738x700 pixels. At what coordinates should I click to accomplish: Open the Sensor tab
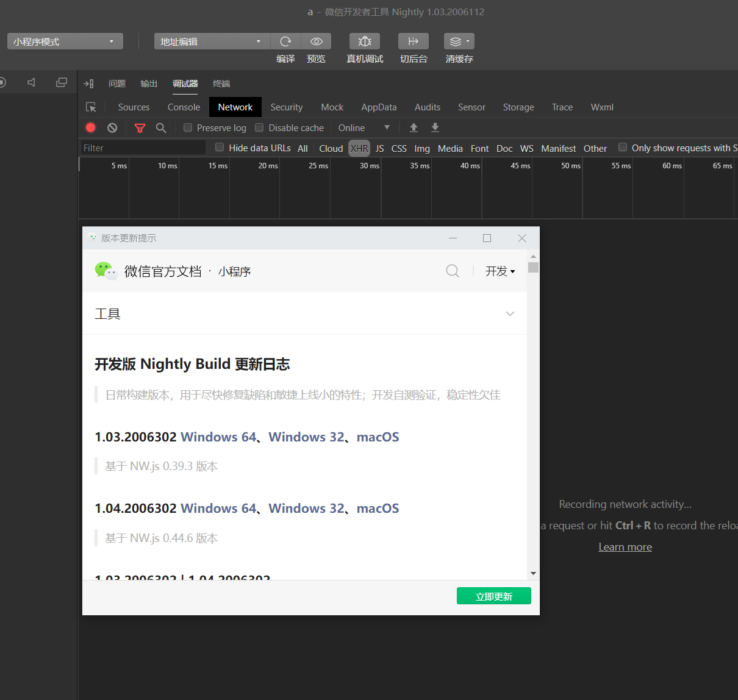471,107
